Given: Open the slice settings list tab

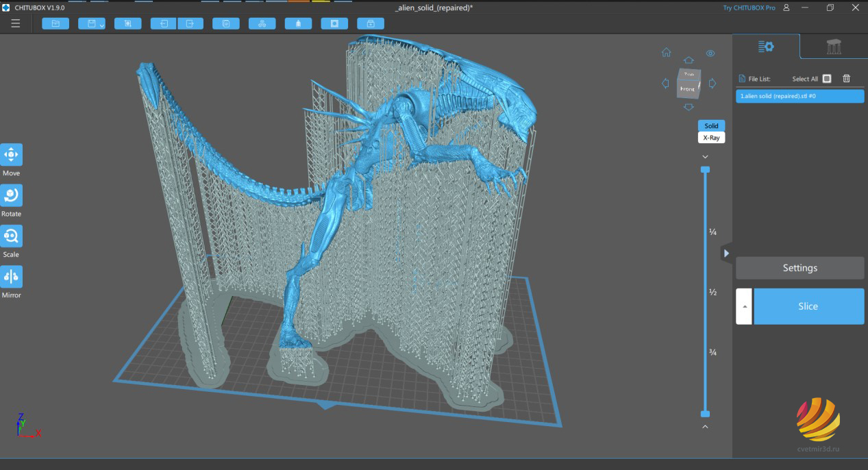Looking at the screenshot, I should [x=766, y=47].
